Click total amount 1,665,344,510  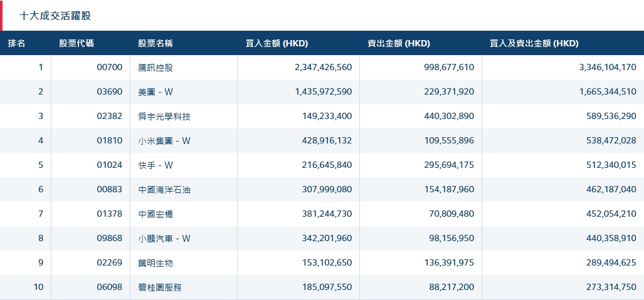pos(608,91)
